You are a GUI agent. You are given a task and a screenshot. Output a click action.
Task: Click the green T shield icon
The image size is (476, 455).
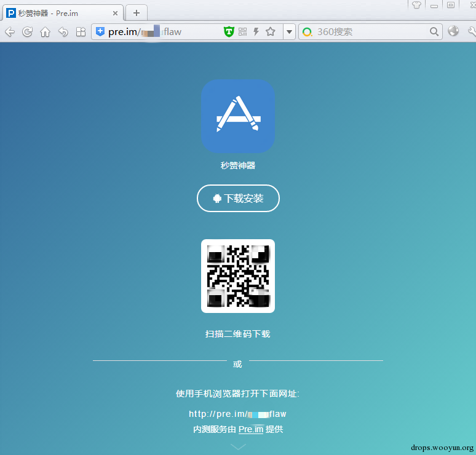[x=229, y=31]
